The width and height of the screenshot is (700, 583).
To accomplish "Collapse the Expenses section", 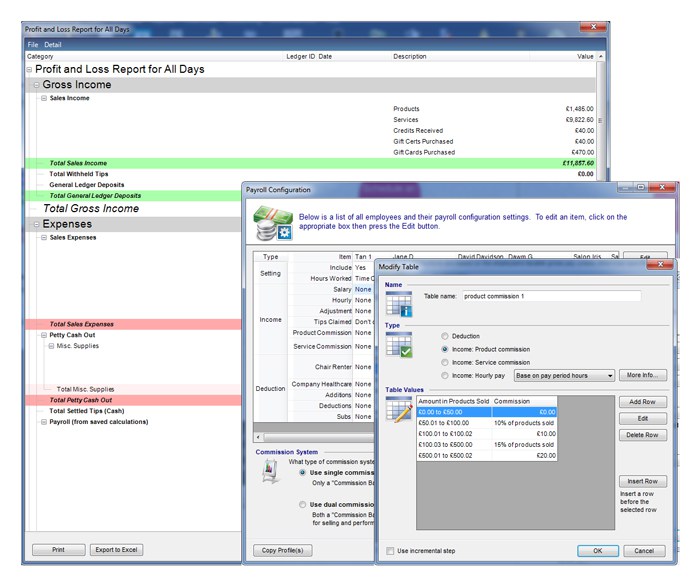I will click(36, 225).
